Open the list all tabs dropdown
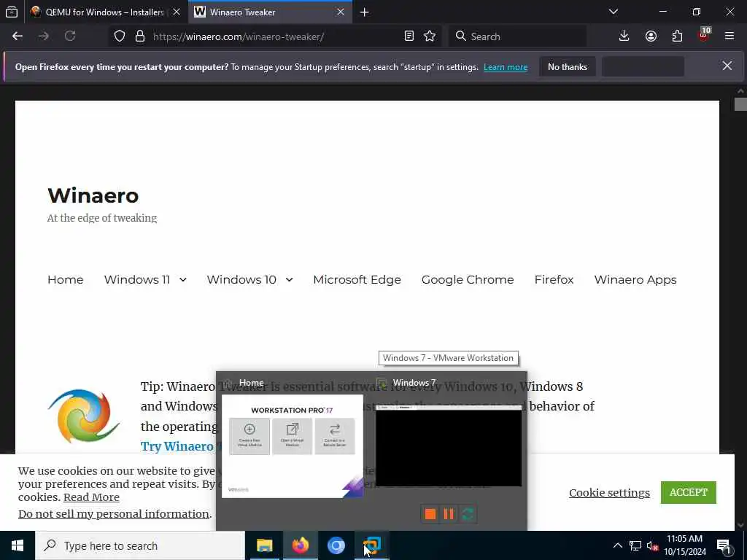 click(x=614, y=12)
